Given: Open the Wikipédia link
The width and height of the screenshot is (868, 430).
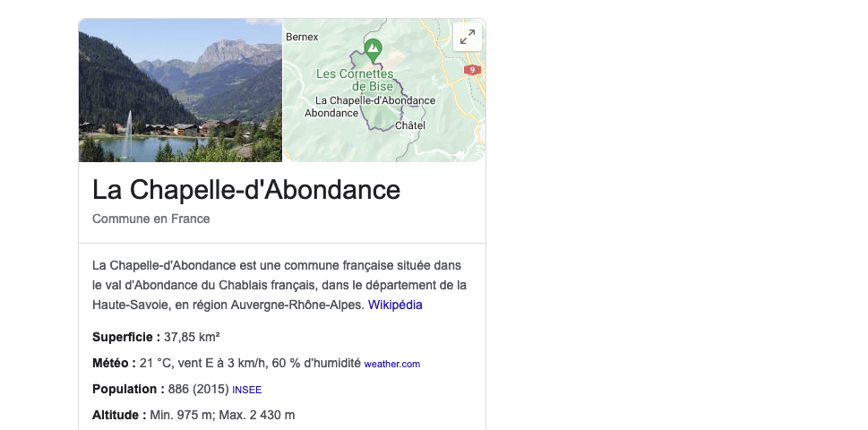Looking at the screenshot, I should [395, 305].
